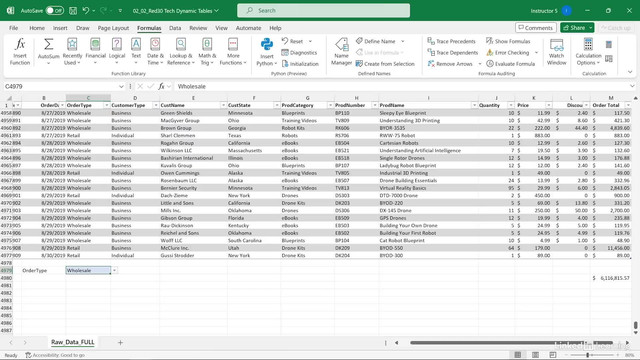
Task: Switch to the Automate tab
Action: (248, 28)
